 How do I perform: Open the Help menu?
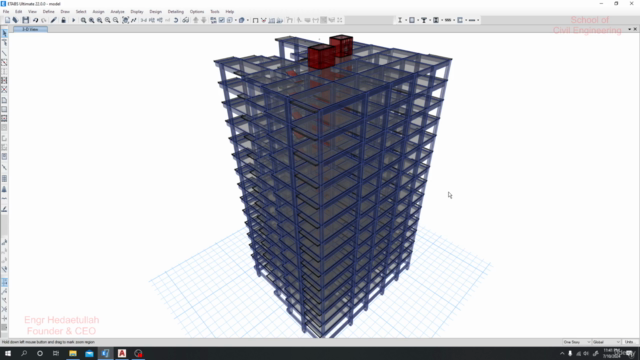230,12
